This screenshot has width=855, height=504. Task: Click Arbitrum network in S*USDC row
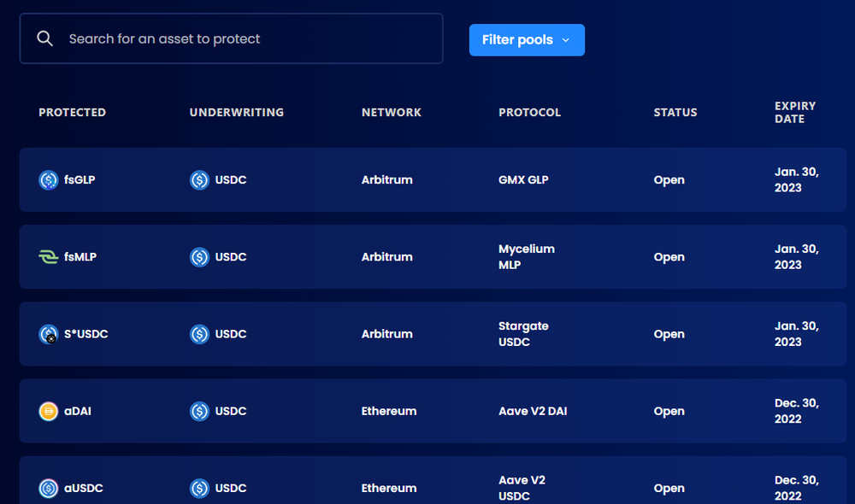pyautogui.click(x=387, y=334)
